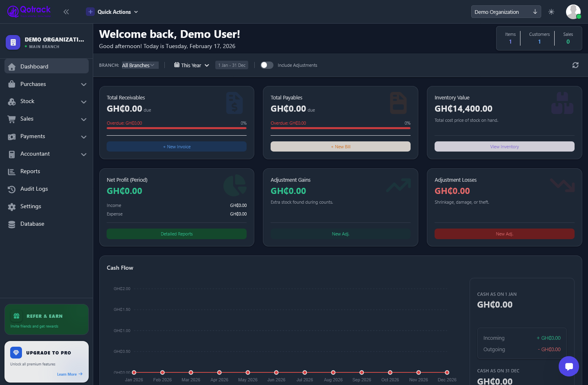Screen dimensions: 588x385
Task: Click the Jun 2026 cash flow point
Action: pyautogui.click(x=276, y=372)
